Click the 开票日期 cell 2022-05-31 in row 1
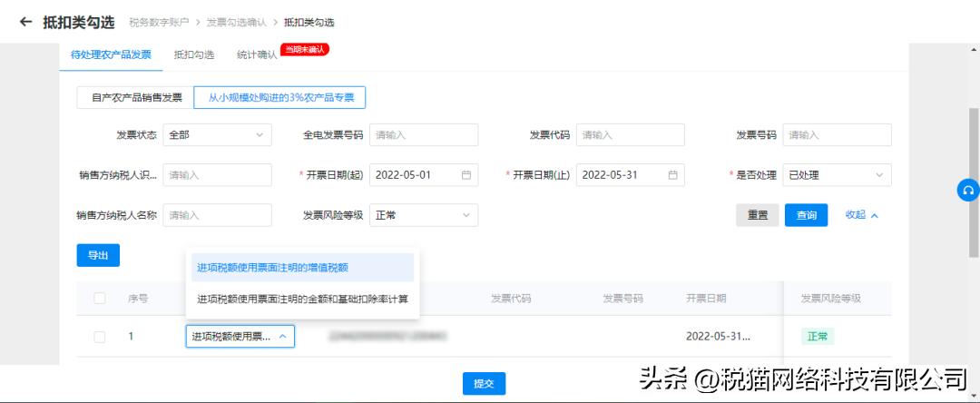The height and width of the screenshot is (403, 980). [718, 336]
